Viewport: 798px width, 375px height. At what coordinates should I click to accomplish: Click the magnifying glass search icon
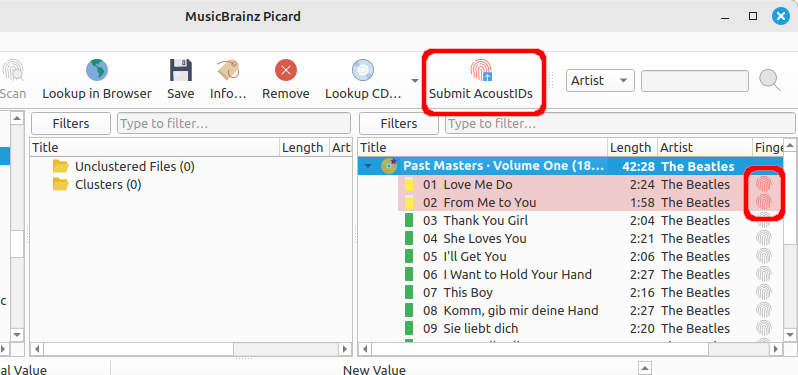(x=770, y=80)
